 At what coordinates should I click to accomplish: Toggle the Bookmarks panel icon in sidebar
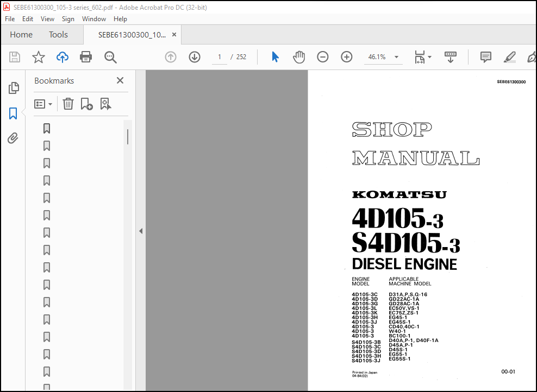[x=13, y=113]
